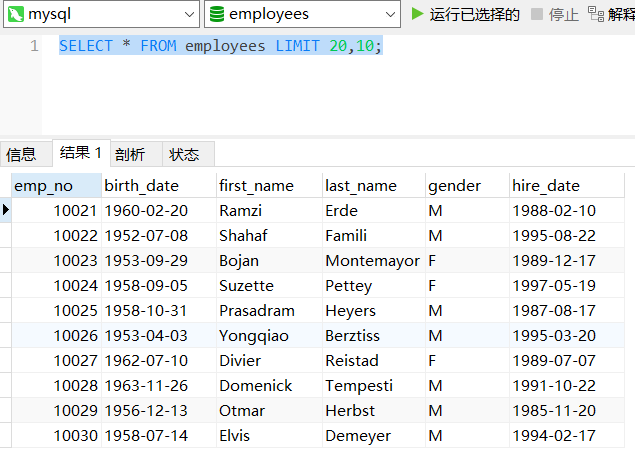Click first name Divier
The image size is (635, 465).
(x=240, y=361)
